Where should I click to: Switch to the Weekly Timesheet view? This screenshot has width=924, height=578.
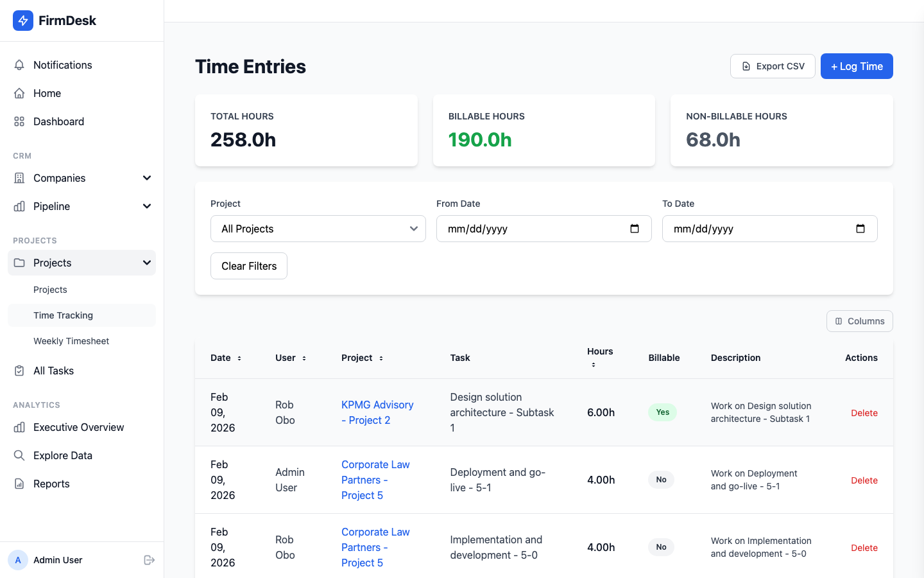pos(71,341)
